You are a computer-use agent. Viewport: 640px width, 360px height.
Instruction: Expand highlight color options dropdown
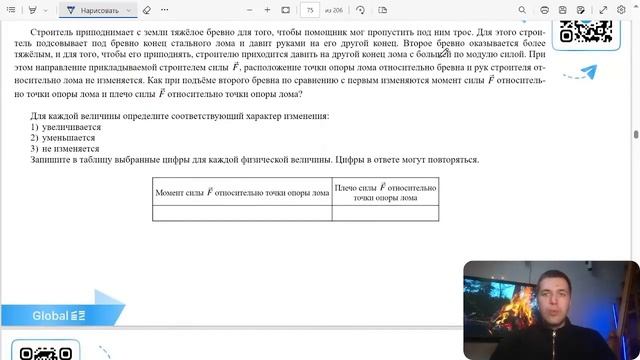46,10
